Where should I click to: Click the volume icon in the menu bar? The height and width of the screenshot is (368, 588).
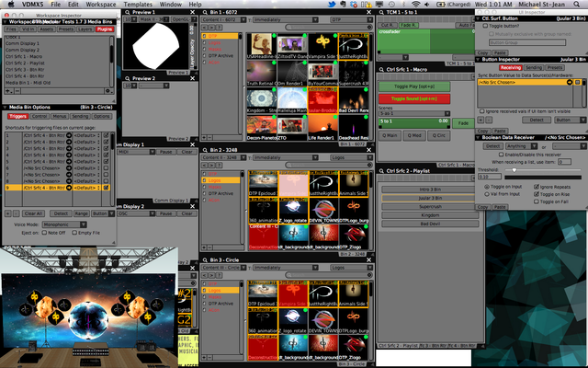[427, 4]
